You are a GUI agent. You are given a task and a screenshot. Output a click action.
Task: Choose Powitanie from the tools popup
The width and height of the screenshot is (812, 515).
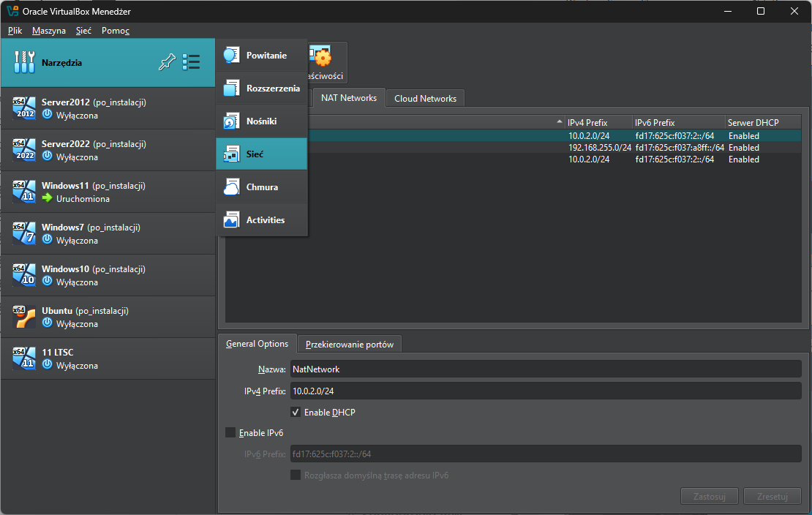pyautogui.click(x=262, y=55)
